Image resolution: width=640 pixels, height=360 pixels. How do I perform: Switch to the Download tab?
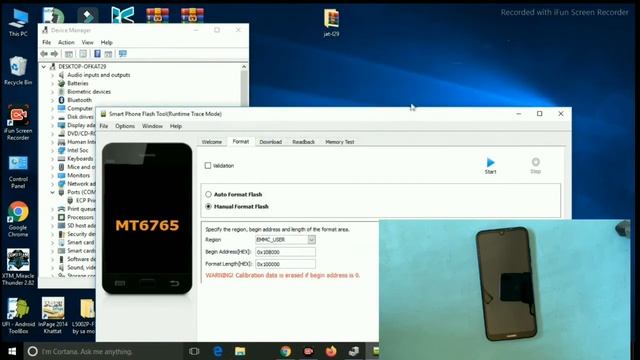point(271,142)
